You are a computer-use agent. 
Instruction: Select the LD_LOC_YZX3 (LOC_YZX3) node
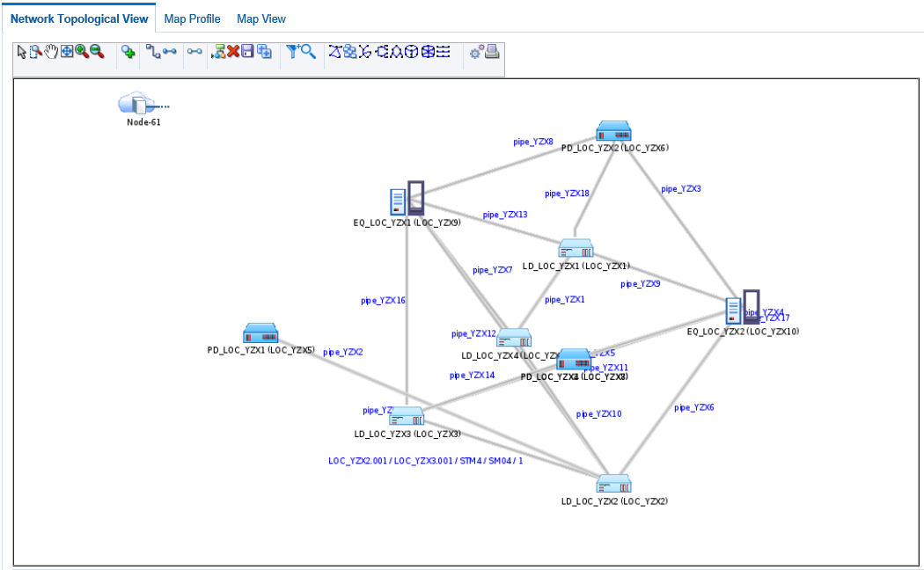[407, 416]
